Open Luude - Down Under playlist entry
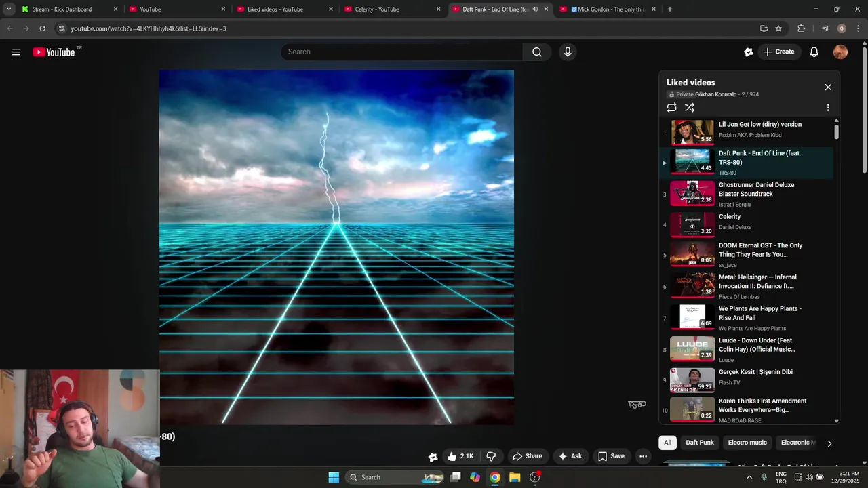 point(746,349)
